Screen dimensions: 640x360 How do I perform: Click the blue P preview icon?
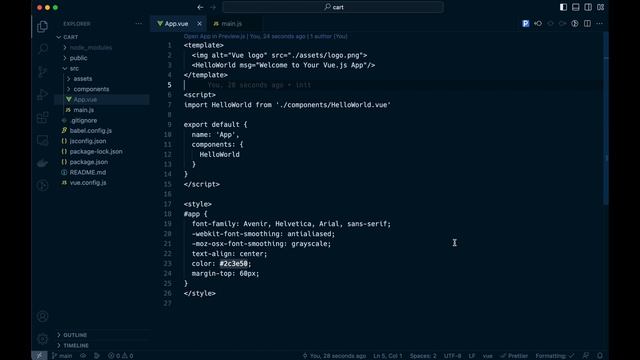[525, 24]
